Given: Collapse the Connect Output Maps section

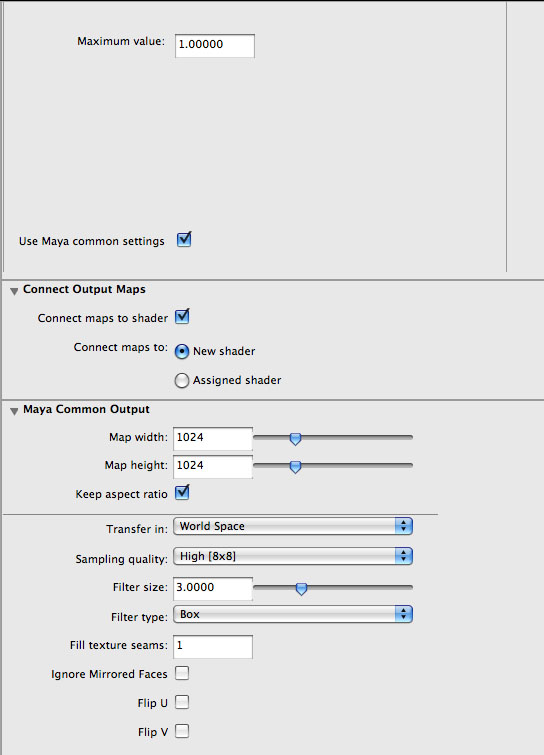Looking at the screenshot, I should pos(14,291).
